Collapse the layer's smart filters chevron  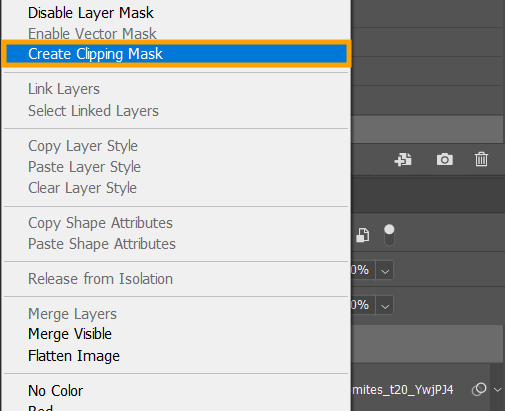point(497,390)
